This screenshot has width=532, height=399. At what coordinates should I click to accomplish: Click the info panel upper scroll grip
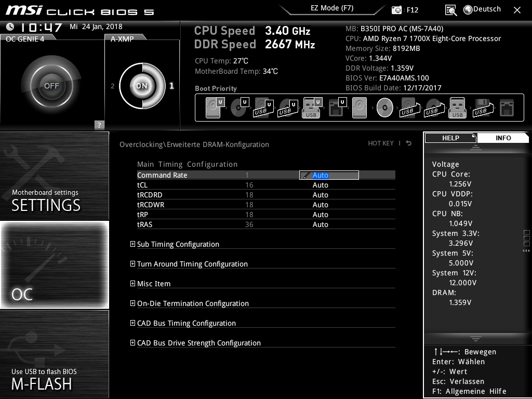[x=476, y=147]
